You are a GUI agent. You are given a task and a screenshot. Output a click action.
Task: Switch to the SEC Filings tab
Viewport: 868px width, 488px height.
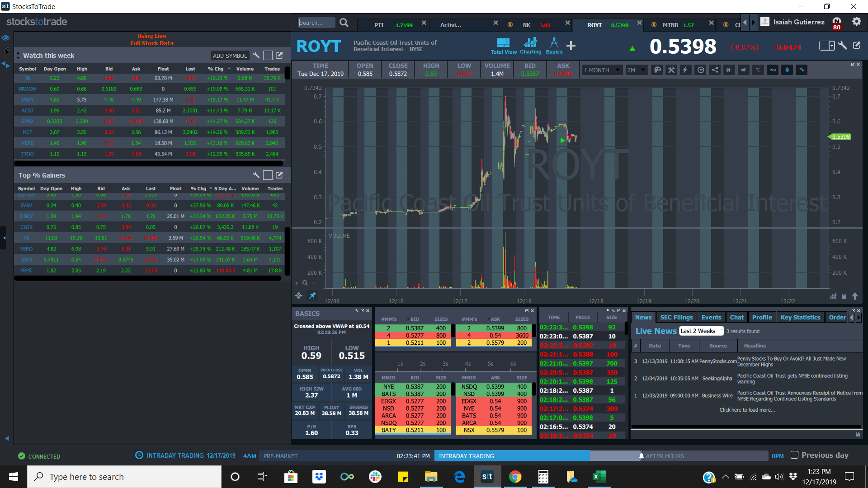[x=676, y=317]
